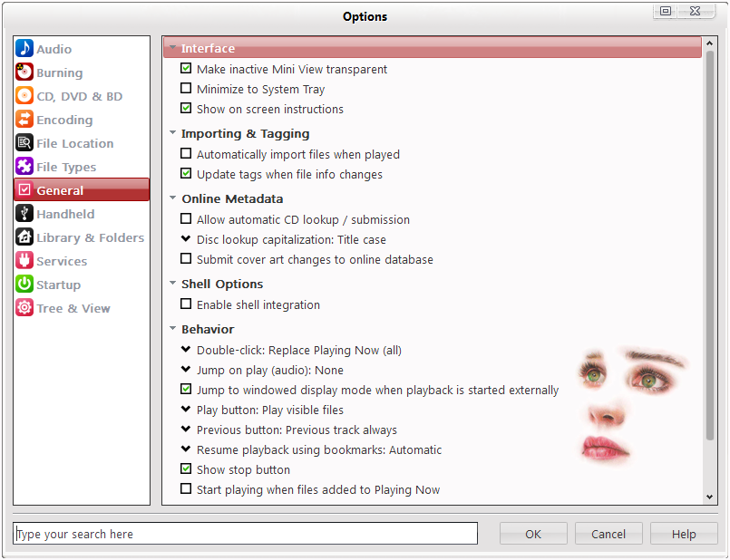Open Help for options
This screenshot has width=730, height=560.
tap(684, 534)
